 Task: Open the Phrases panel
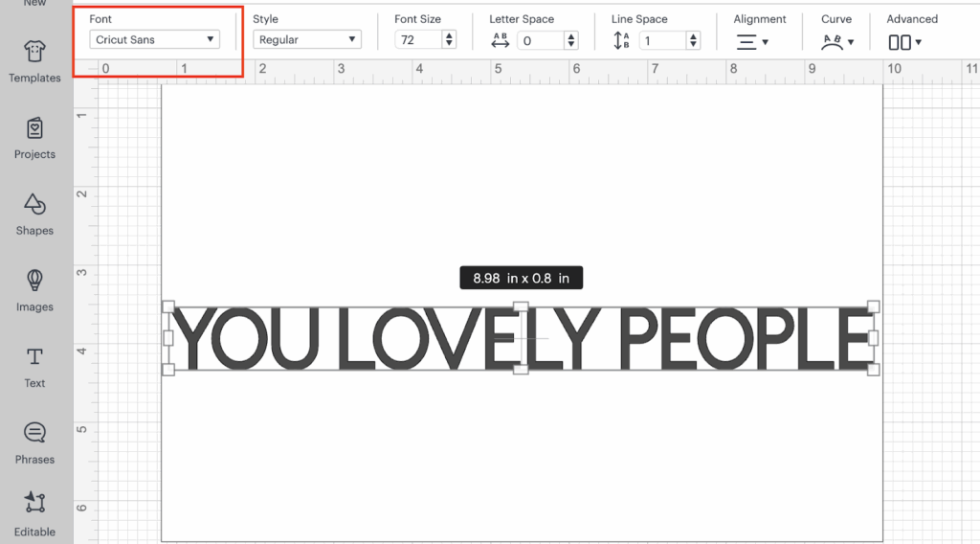coord(34,442)
